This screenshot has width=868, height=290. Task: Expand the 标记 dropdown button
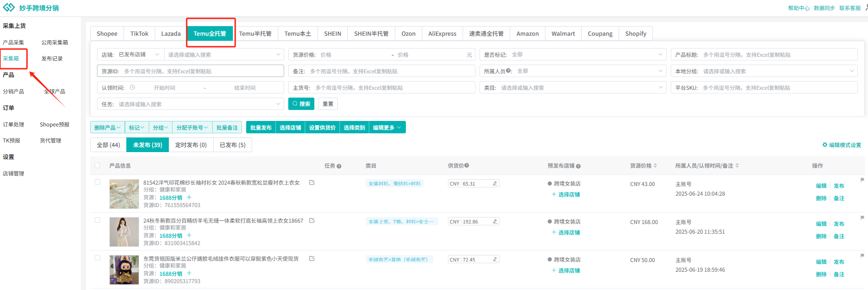pyautogui.click(x=137, y=127)
